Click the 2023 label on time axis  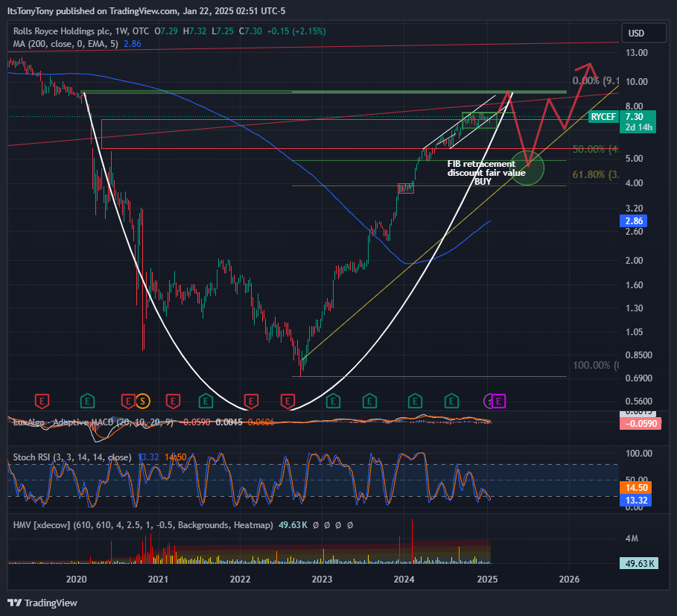(x=322, y=579)
